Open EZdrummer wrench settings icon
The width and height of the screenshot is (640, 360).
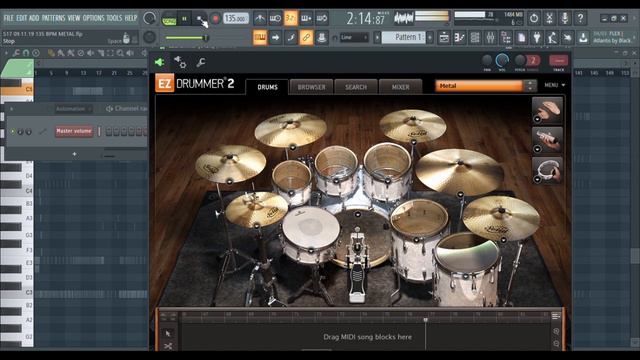[x=200, y=62]
